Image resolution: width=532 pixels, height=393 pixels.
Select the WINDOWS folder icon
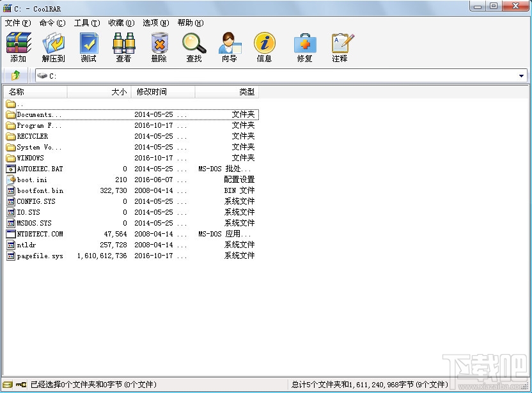(11, 158)
